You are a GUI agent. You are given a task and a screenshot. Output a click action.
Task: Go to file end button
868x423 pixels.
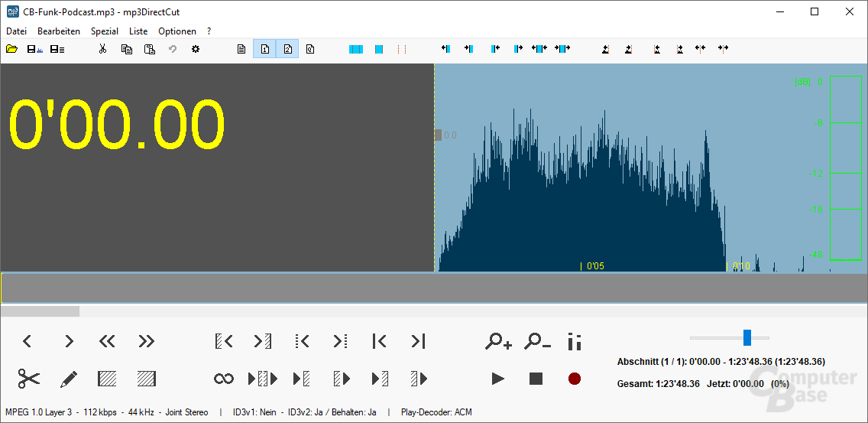(x=419, y=341)
